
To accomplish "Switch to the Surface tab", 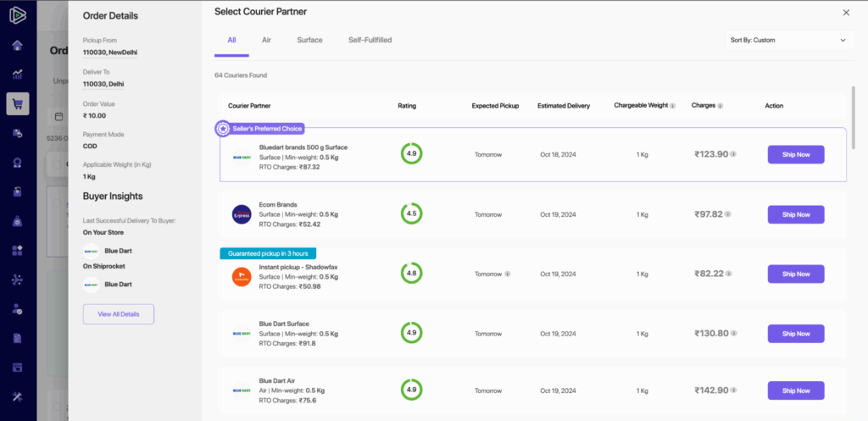I will [309, 40].
